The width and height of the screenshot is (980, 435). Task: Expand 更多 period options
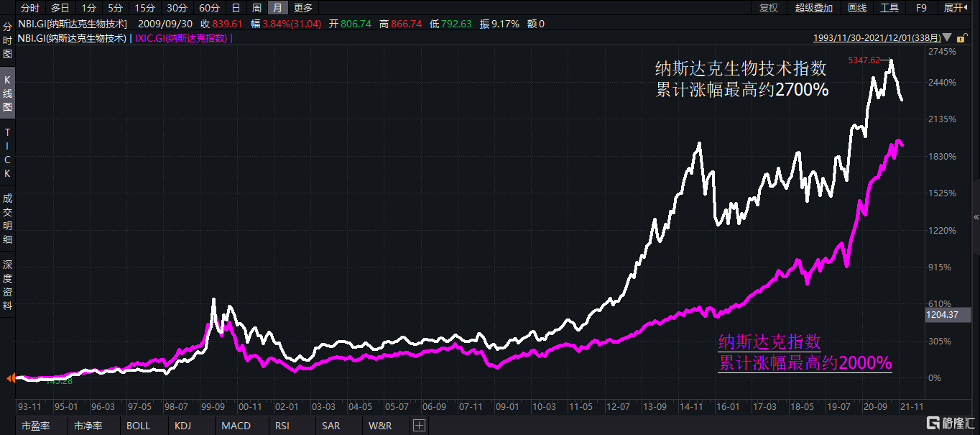303,8
